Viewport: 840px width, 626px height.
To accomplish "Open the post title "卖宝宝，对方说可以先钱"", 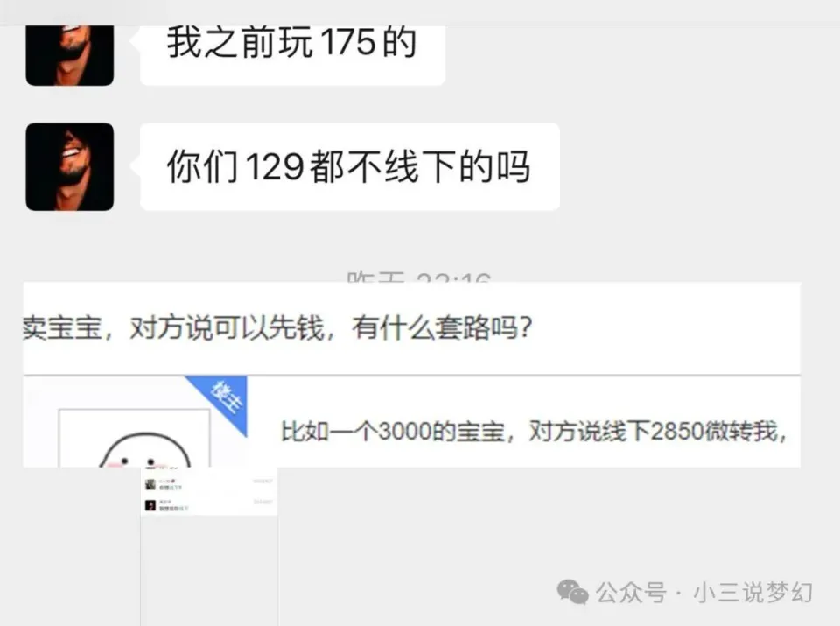I will click(x=277, y=327).
